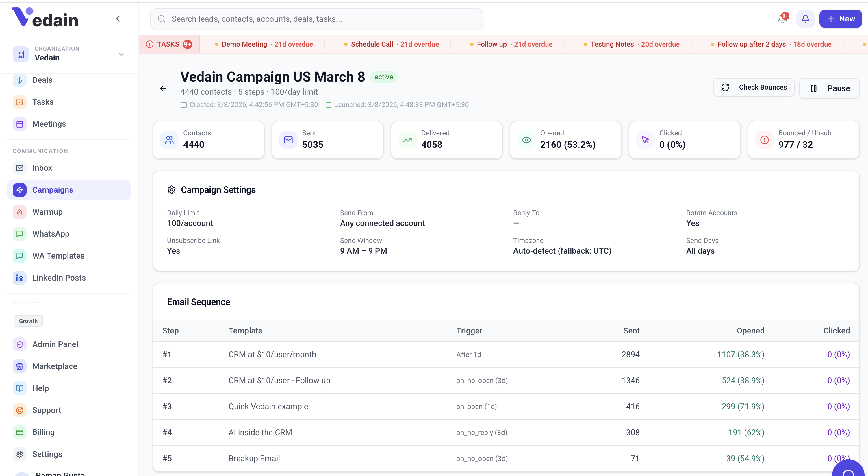868x476 pixels.
Task: Click the active status badge
Action: (383, 77)
